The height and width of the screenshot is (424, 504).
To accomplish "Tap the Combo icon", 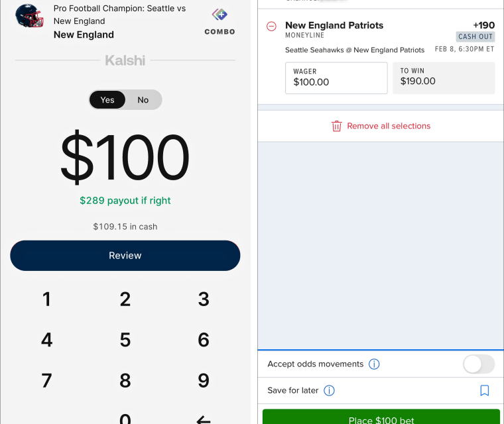I will click(220, 16).
